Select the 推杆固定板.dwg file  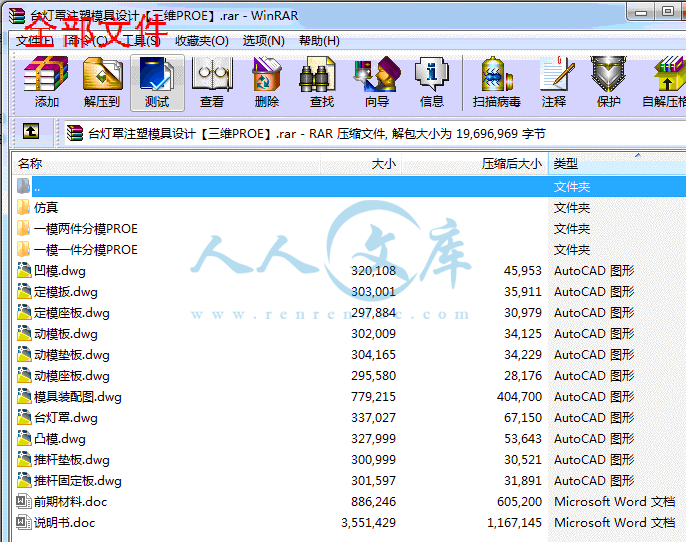(78, 481)
